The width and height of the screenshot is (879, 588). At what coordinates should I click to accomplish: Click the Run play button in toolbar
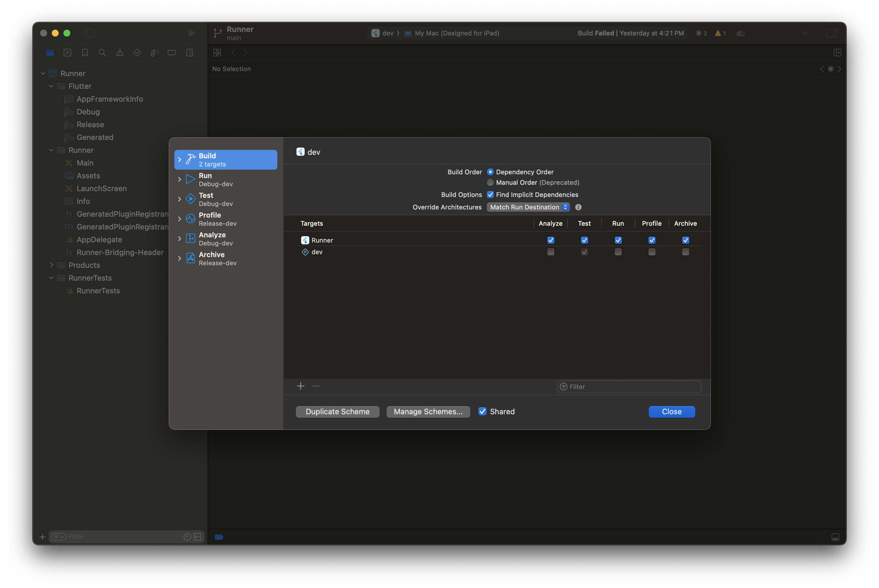(192, 33)
